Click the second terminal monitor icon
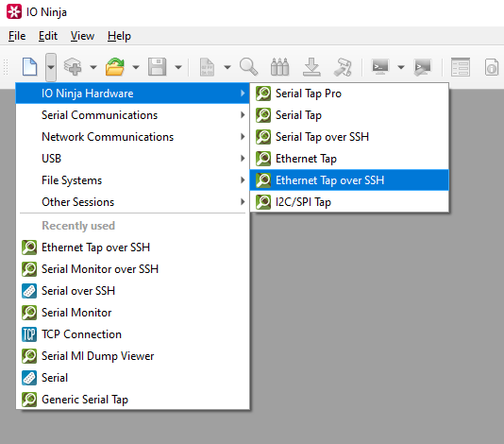The width and height of the screenshot is (504, 444). [422, 67]
